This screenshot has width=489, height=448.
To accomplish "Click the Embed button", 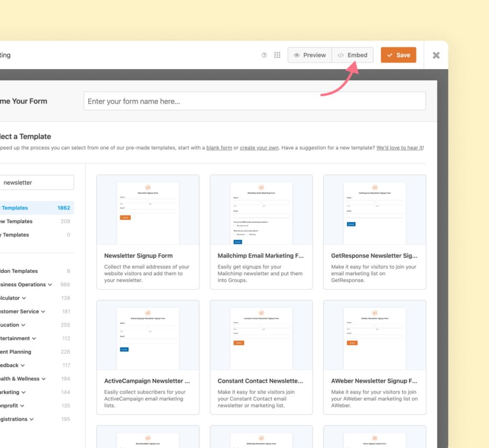I will click(x=352, y=55).
